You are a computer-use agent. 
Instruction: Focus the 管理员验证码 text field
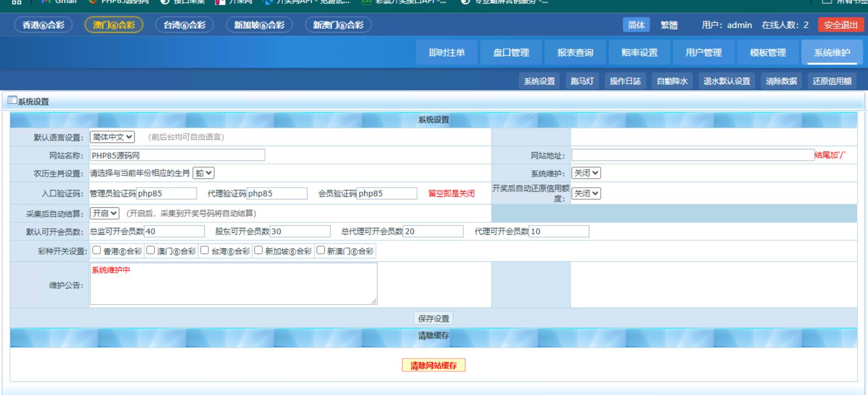(166, 194)
